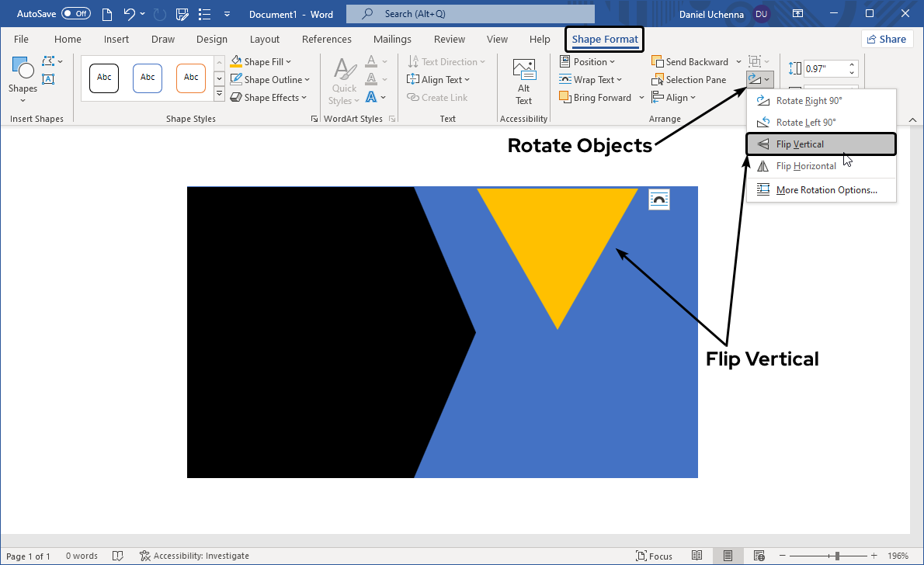Toggle AutoSave switch

75,14
